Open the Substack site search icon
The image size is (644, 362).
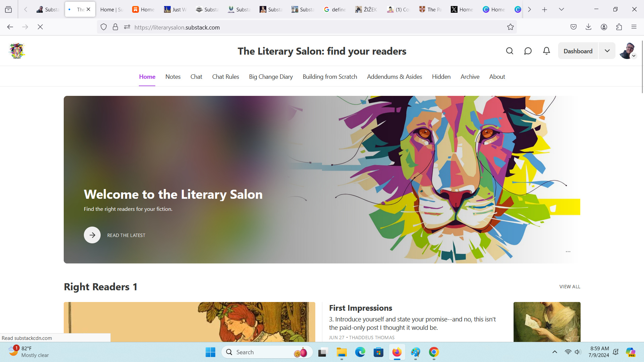pos(509,51)
